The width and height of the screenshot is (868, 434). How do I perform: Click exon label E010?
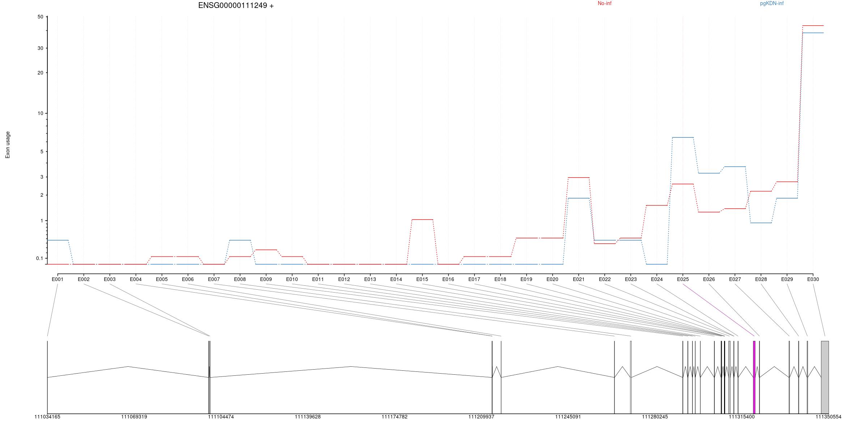coord(292,279)
